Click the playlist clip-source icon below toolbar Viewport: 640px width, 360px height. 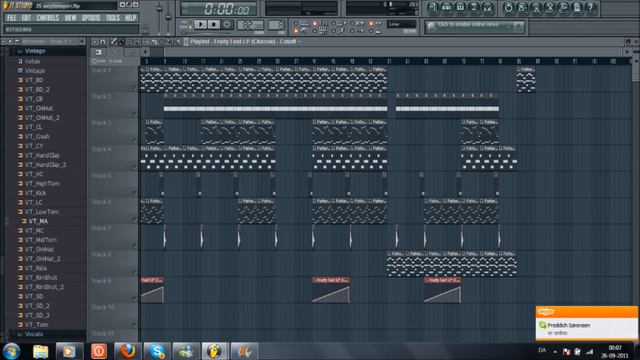pyautogui.click(x=99, y=52)
